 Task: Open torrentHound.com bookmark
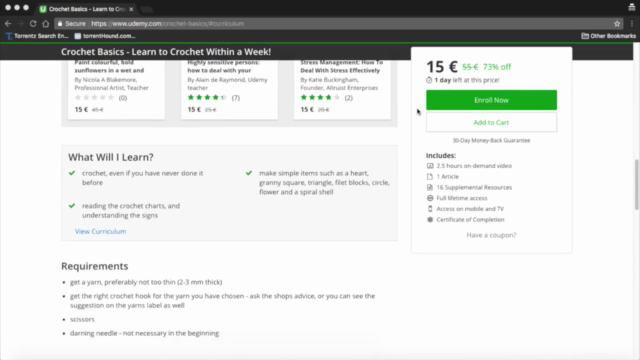(x=105, y=36)
